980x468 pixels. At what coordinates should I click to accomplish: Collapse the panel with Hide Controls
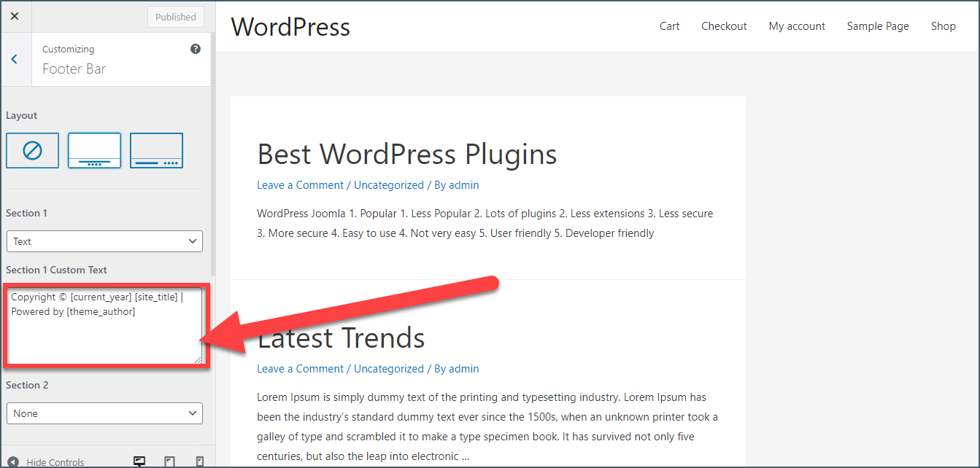[x=46, y=462]
